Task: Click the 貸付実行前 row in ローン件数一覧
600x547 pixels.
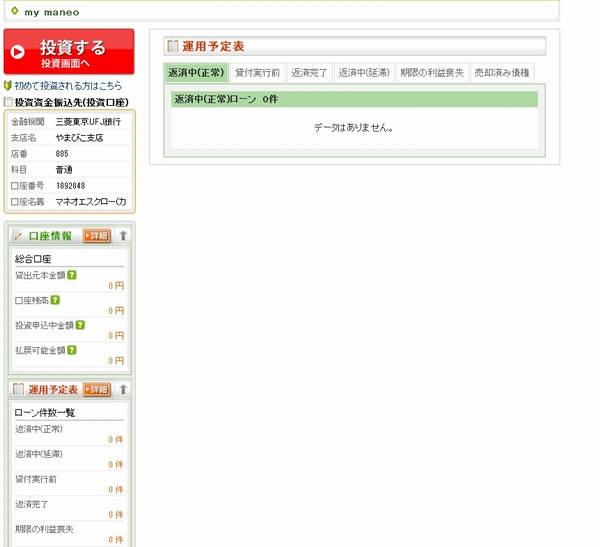Action: tap(69, 484)
